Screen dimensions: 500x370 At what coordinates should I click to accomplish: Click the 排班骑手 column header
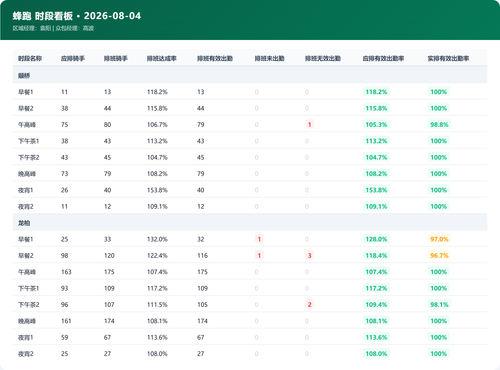pyautogui.click(x=116, y=58)
